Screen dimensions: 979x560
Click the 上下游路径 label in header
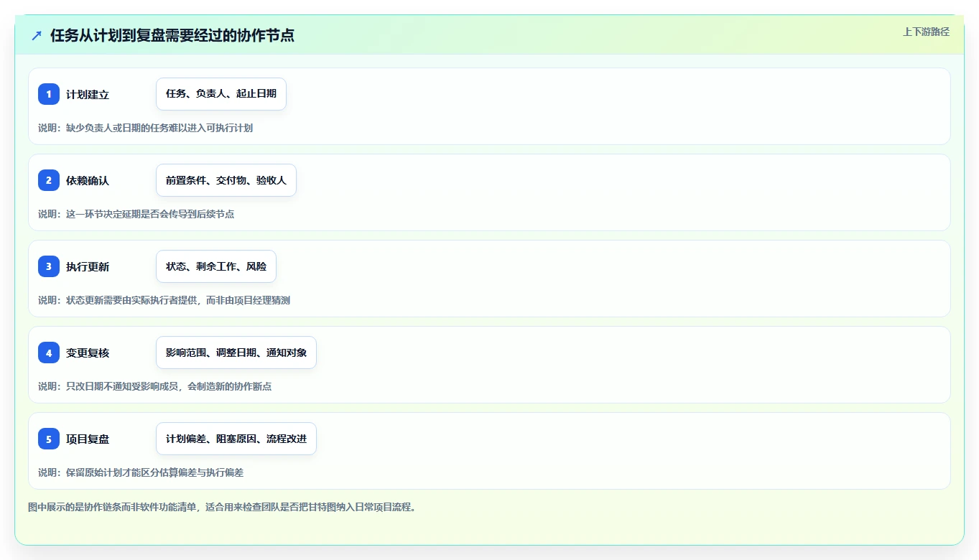click(926, 32)
